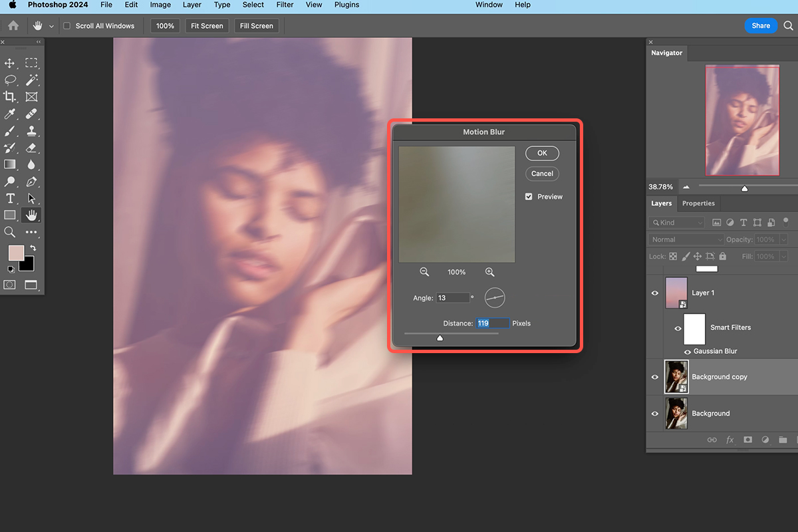Select the Dodge tool
This screenshot has width=798, height=532.
point(10,182)
